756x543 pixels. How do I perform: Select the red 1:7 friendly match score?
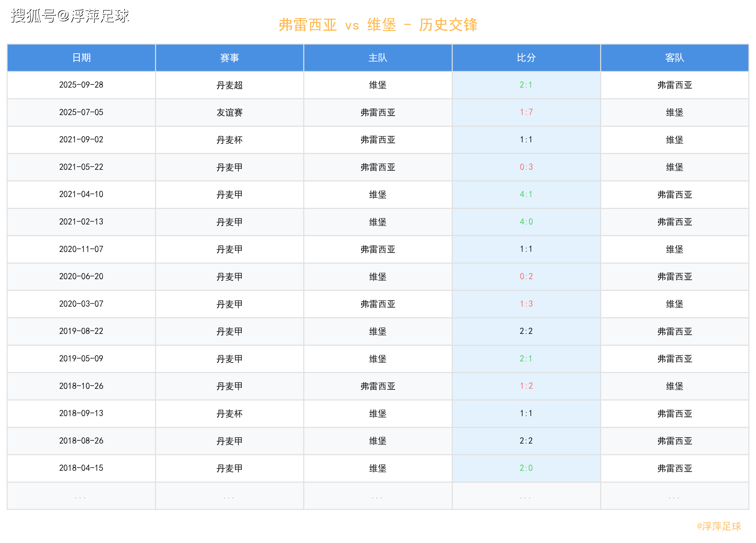(526, 112)
